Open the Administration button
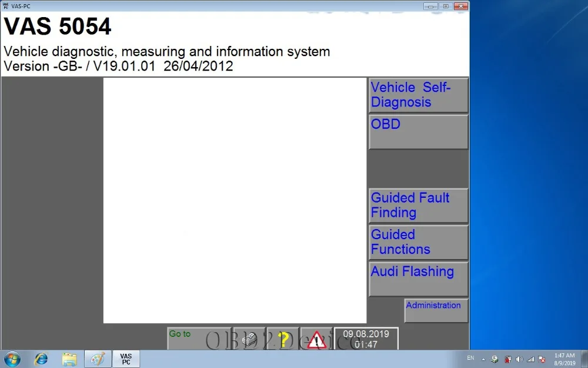The height and width of the screenshot is (368, 588). 436,310
